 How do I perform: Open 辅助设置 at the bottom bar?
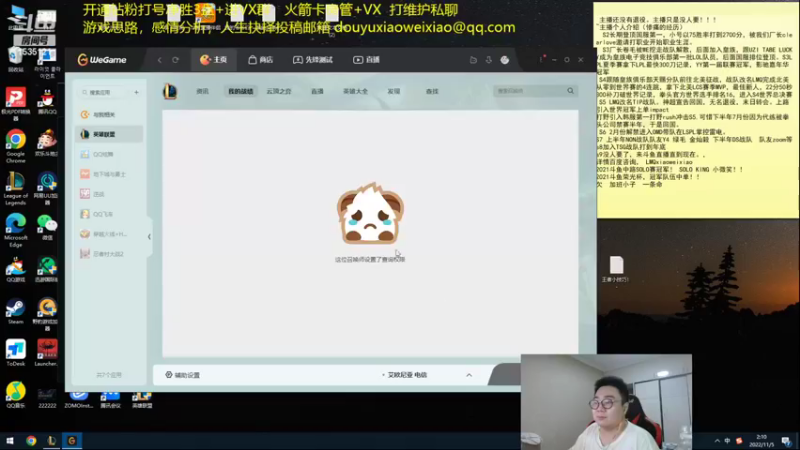pyautogui.click(x=183, y=375)
